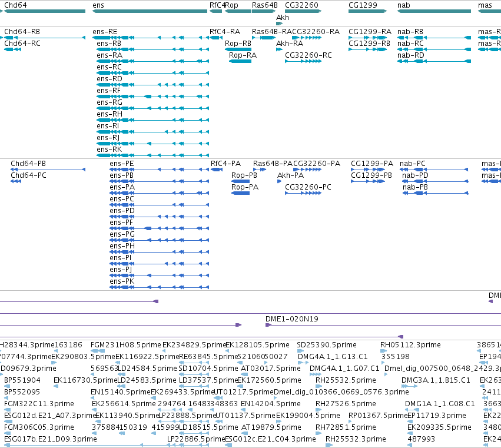Select the Akh gene label

283,18
